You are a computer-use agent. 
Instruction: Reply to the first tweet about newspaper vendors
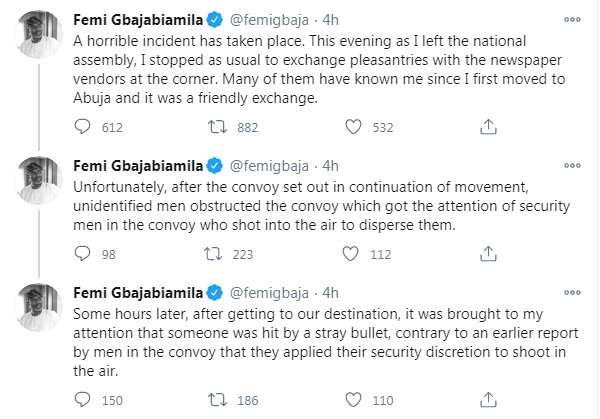[x=85, y=126]
